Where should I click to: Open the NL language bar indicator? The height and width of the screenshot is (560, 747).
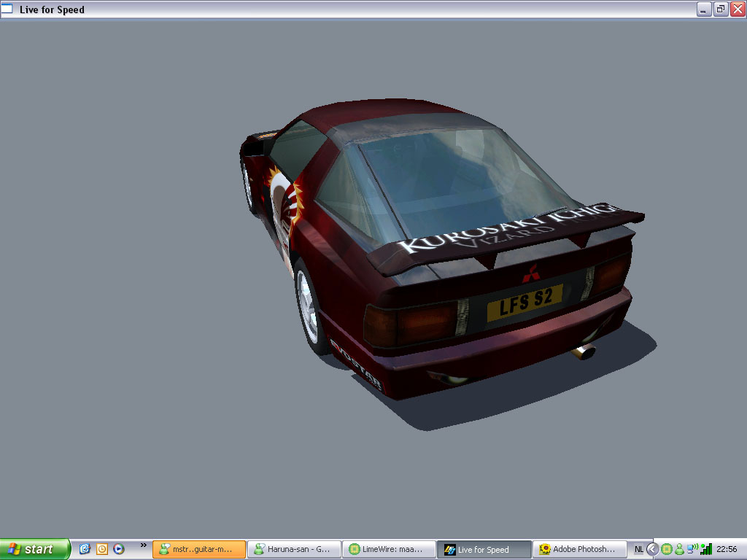(638, 550)
